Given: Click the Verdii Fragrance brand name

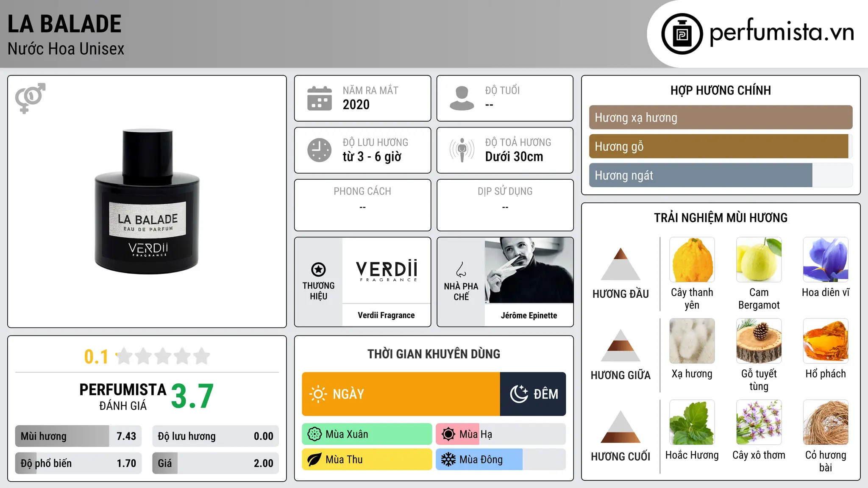Looking at the screenshot, I should coord(387,315).
